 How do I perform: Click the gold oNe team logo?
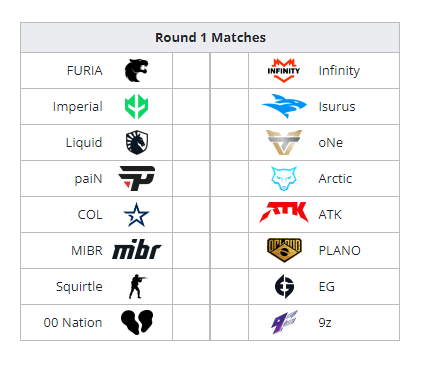[284, 142]
